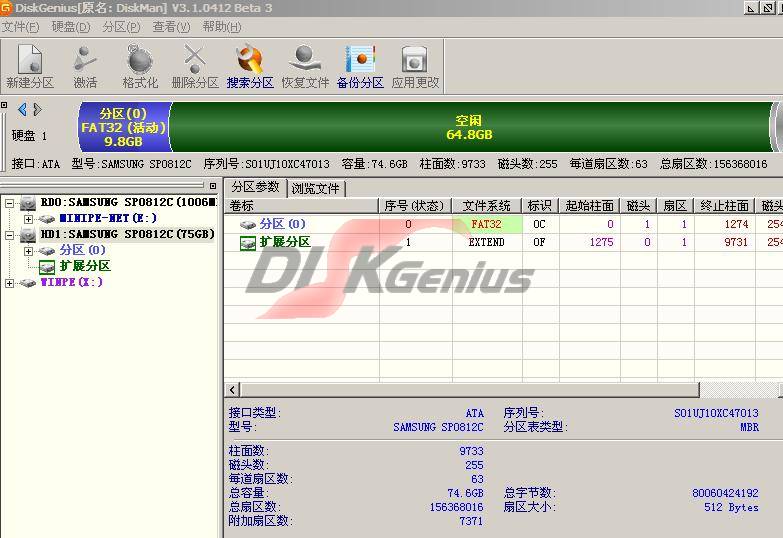Select WINPE (X:) label in tree
This screenshot has width=783, height=538.
click(x=71, y=282)
